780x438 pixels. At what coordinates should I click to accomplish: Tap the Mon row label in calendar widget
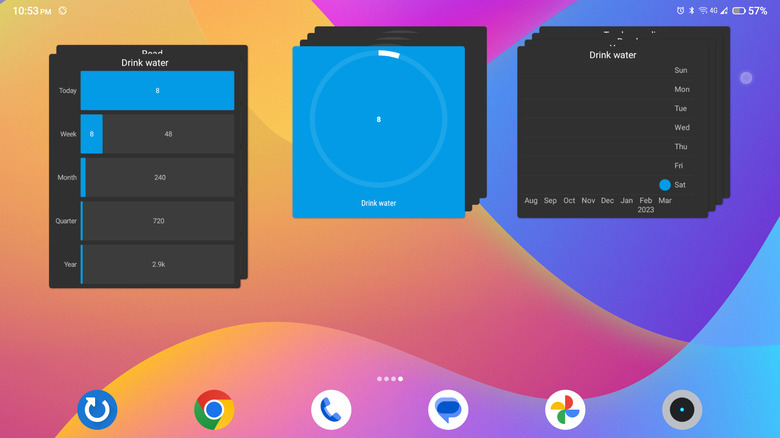coord(682,89)
